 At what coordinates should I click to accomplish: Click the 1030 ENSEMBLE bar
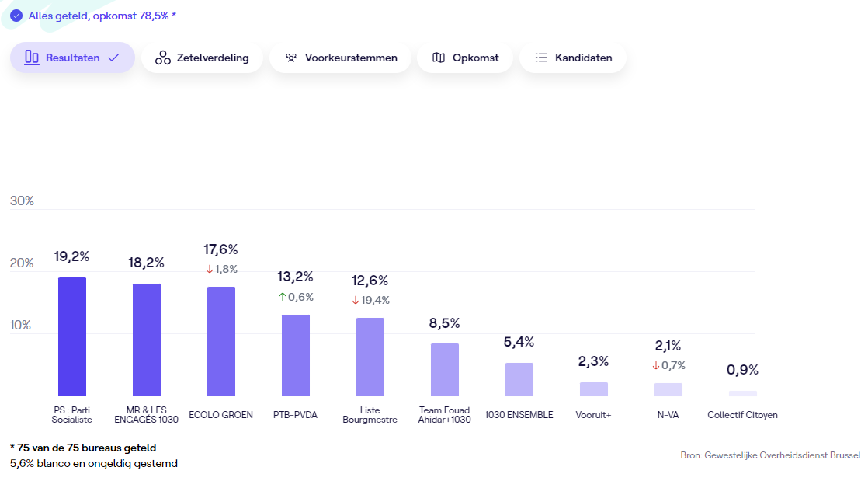click(x=519, y=379)
